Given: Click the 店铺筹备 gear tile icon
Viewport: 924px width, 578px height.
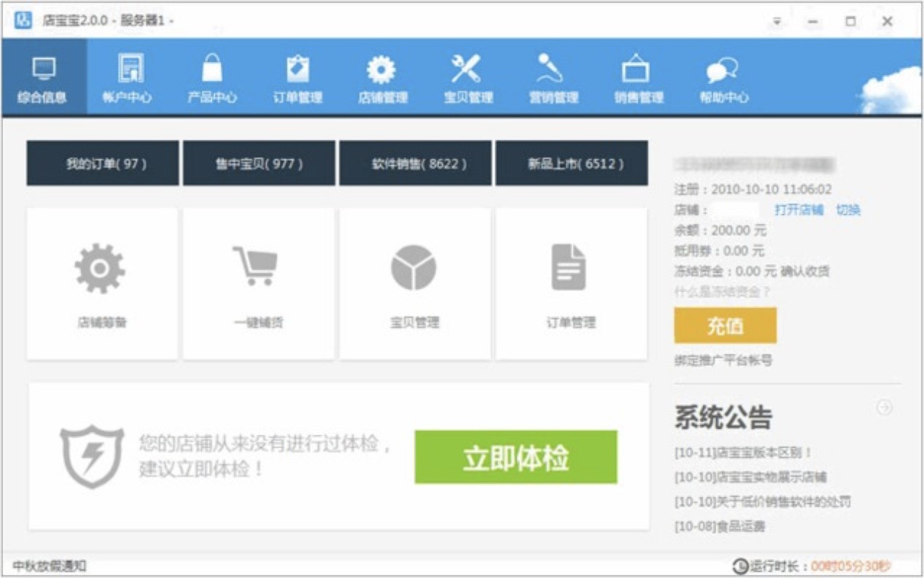Looking at the screenshot, I should click(101, 268).
